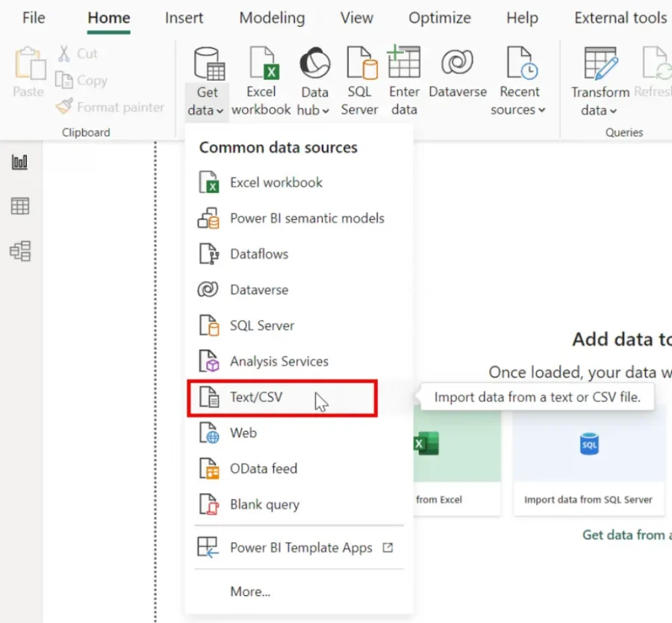The width and height of the screenshot is (672, 623).
Task: Click the OData feed icon
Action: tap(209, 468)
